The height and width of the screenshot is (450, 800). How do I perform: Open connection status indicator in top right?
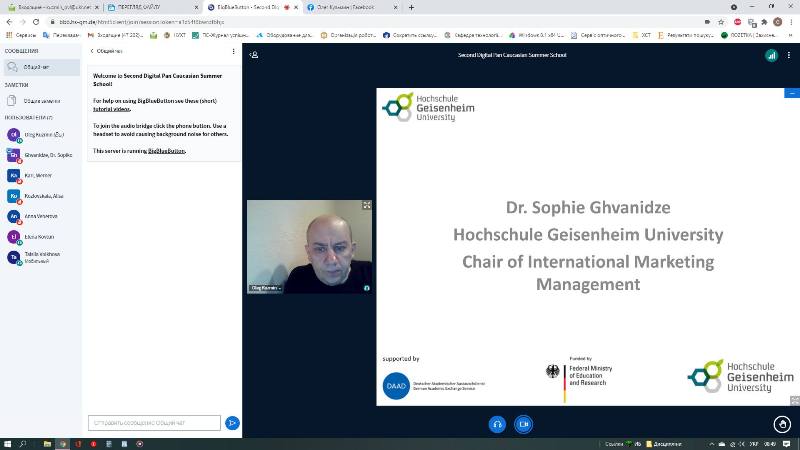[x=771, y=55]
